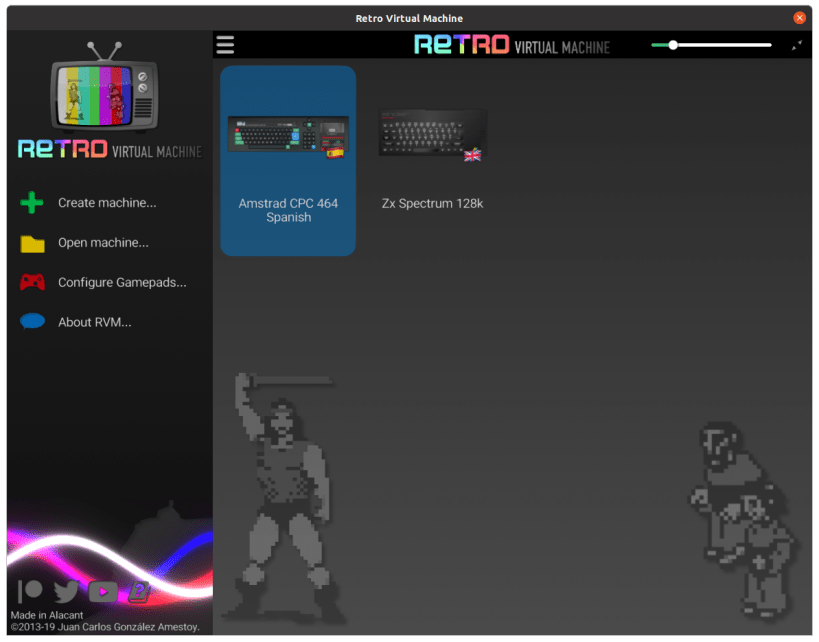Choose Open machine... option
Image resolution: width=819 pixels, height=642 pixels.
click(103, 243)
